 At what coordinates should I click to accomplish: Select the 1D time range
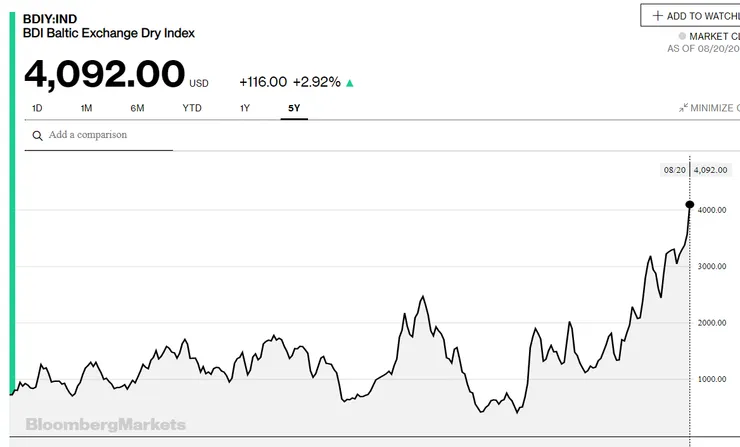coord(38,108)
